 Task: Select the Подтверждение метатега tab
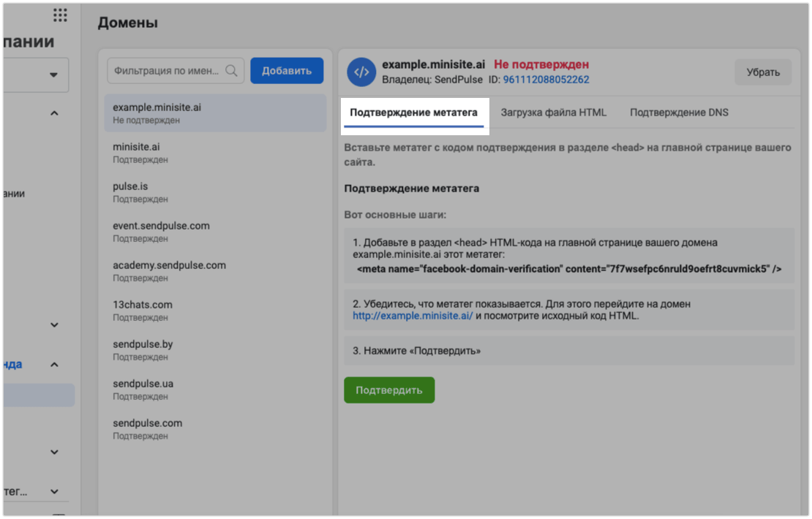[413, 113]
